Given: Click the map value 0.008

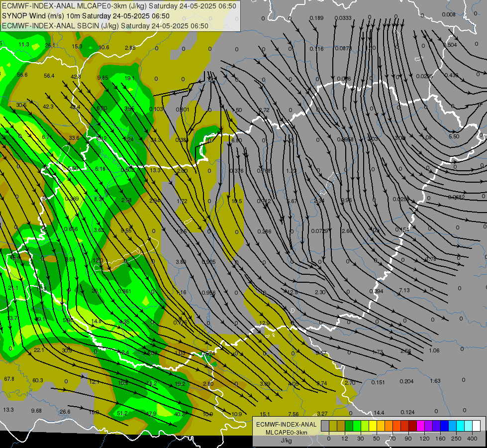Looking at the screenshot, I should coord(449,14).
